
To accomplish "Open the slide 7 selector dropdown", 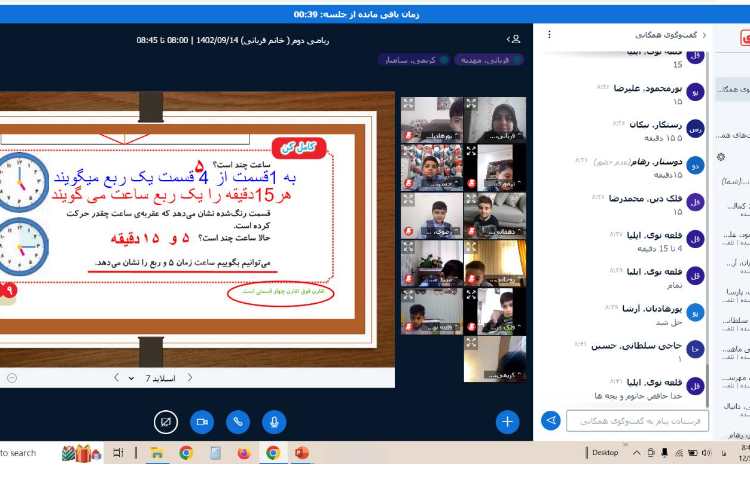I will click(x=152, y=378).
